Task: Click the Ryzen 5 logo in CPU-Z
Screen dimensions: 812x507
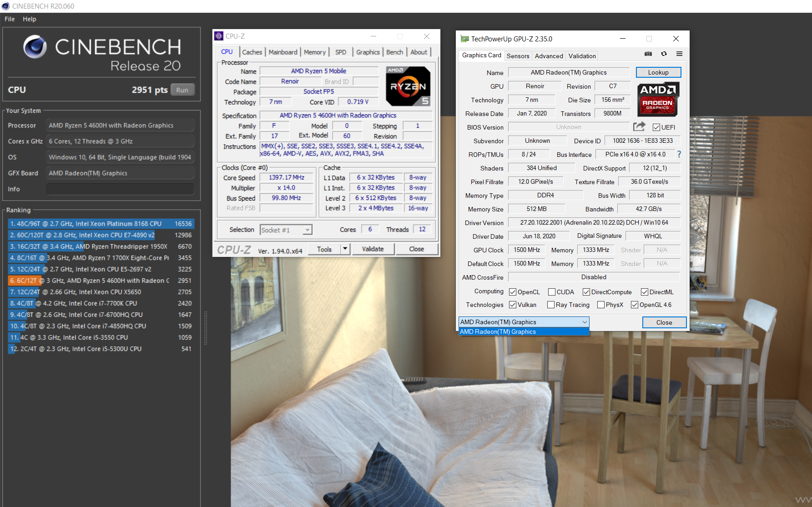Action: (x=408, y=86)
